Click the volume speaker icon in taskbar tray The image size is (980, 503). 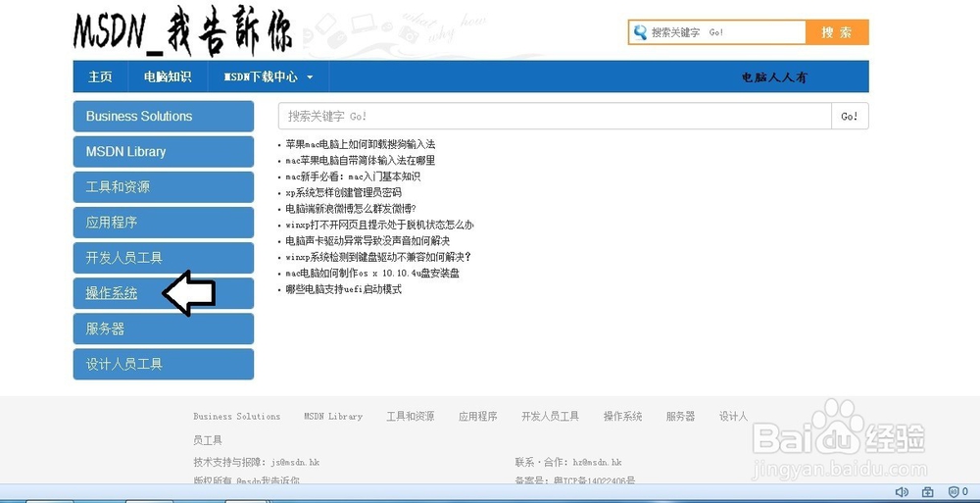click(902, 492)
